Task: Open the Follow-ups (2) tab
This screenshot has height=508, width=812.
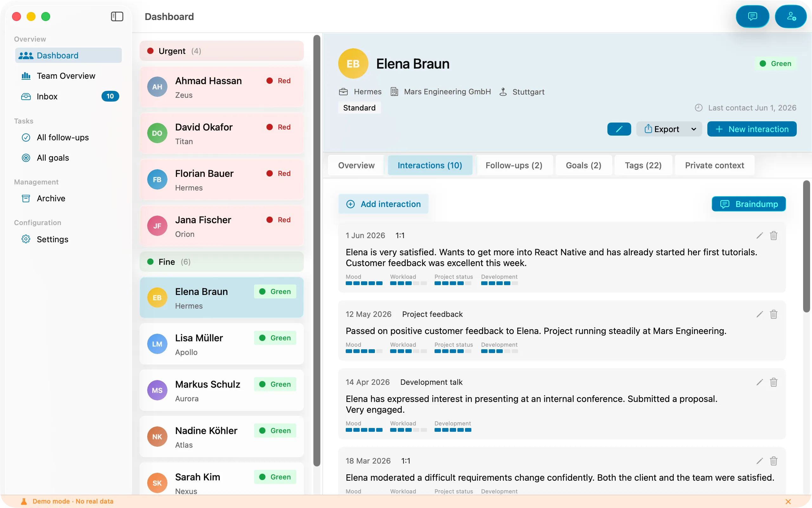Action: 514,165
